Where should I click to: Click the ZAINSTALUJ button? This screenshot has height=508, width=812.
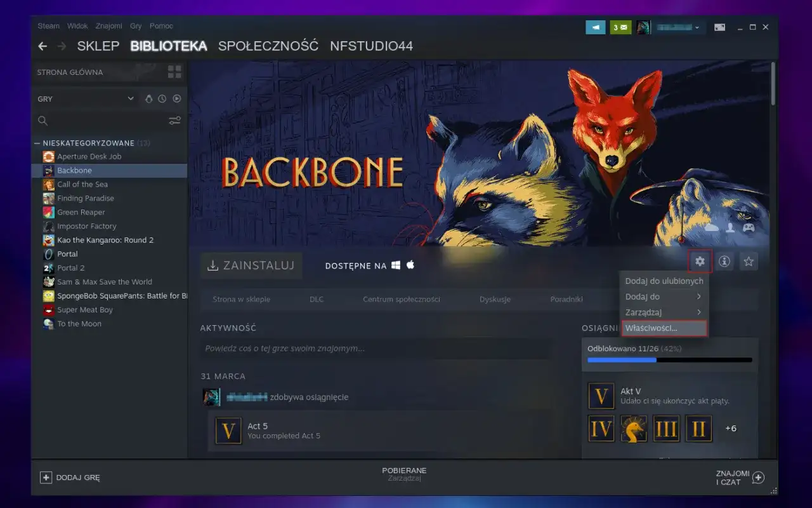(251, 265)
